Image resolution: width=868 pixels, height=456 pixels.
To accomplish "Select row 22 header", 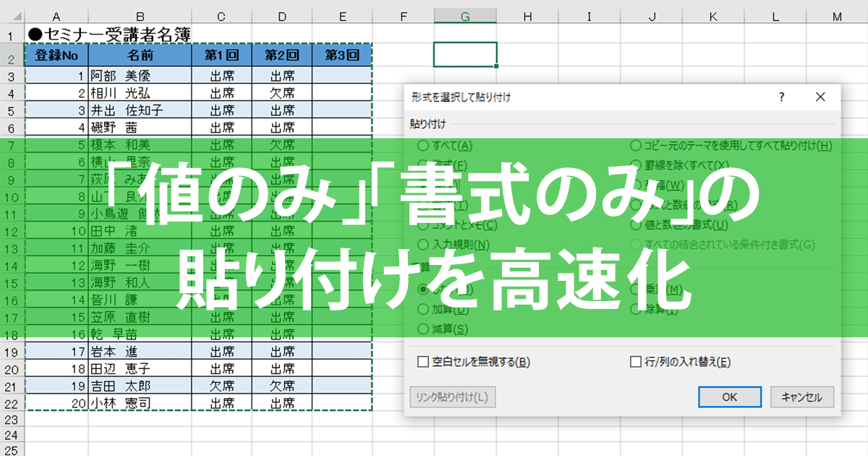I will (x=12, y=403).
